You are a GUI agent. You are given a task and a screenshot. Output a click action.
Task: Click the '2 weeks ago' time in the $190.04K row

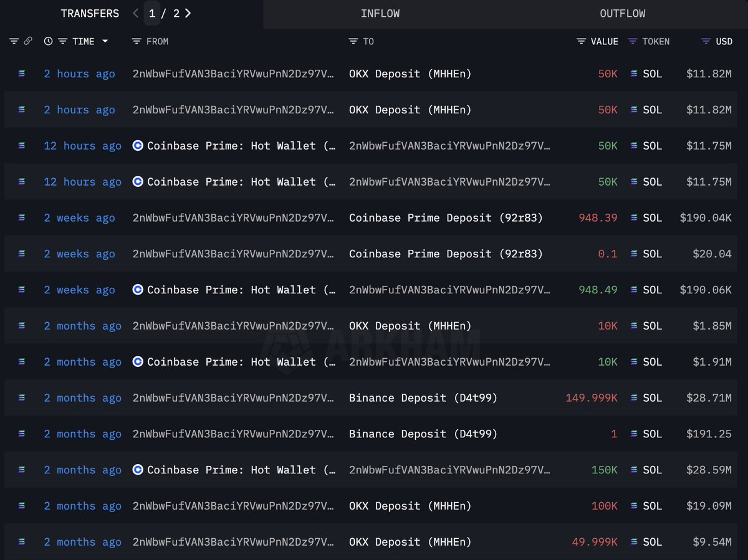(79, 218)
